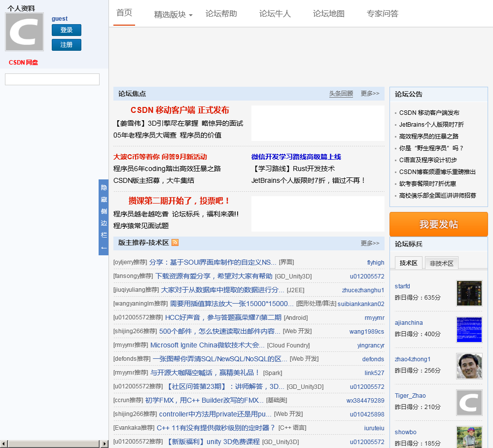The image size is (493, 448).
Task: Open author link wang1989cs
Action: 367,331
